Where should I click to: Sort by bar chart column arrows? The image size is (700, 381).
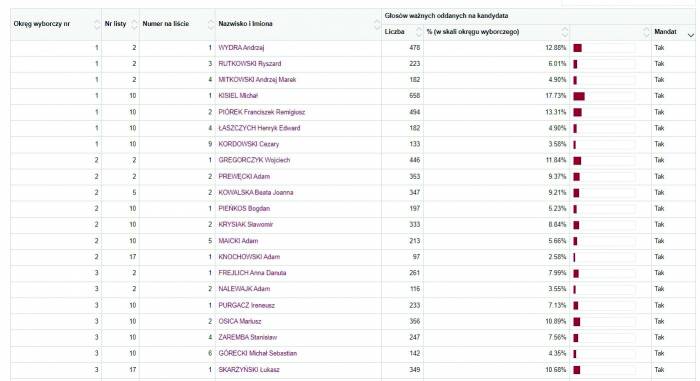(646, 32)
